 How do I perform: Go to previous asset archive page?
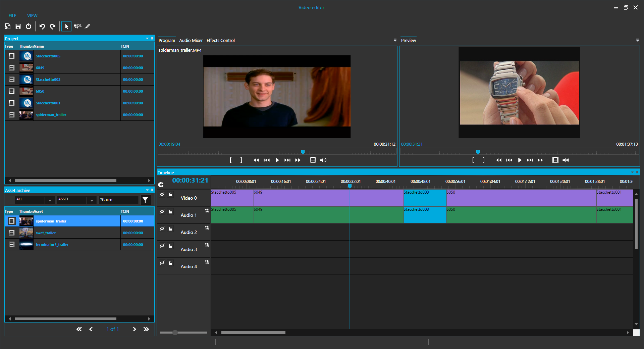click(x=91, y=329)
